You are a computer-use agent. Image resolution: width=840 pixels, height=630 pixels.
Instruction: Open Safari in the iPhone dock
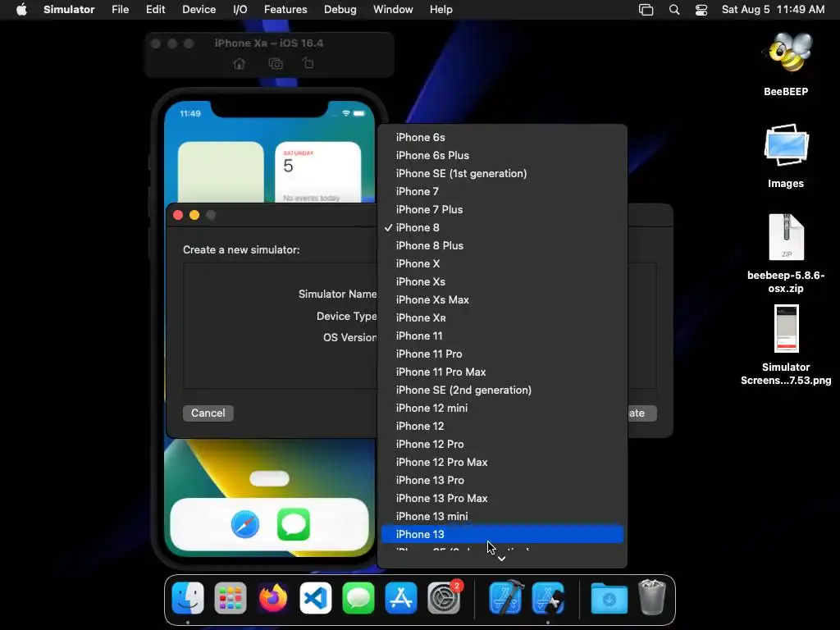(x=245, y=524)
